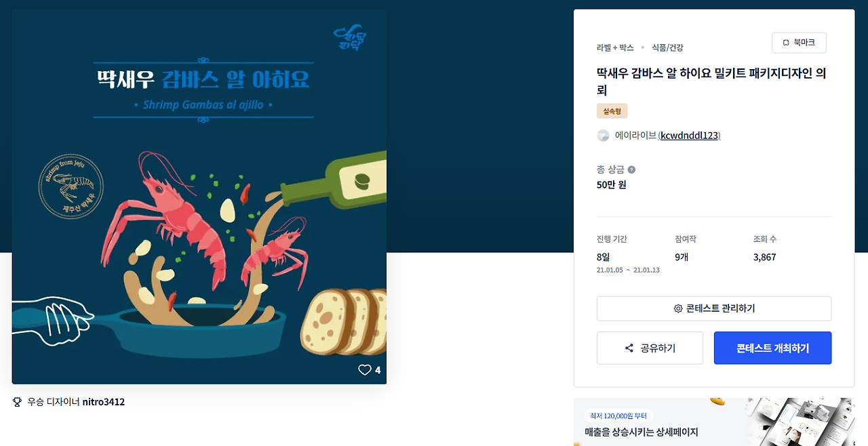This screenshot has height=446, width=868.
Task: Click the 실속형 plan badge
Action: tap(612, 111)
